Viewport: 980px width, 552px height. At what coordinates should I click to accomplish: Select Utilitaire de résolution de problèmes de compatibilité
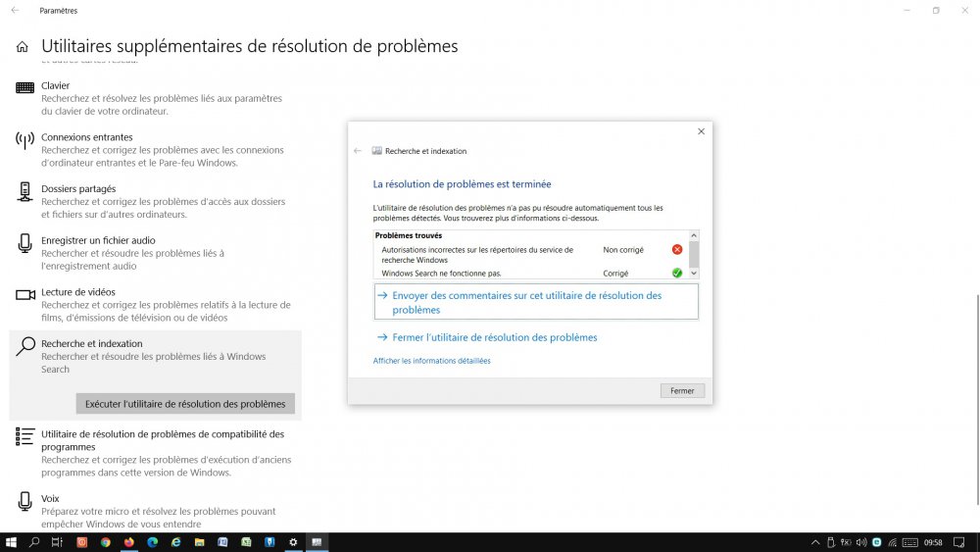(x=155, y=453)
